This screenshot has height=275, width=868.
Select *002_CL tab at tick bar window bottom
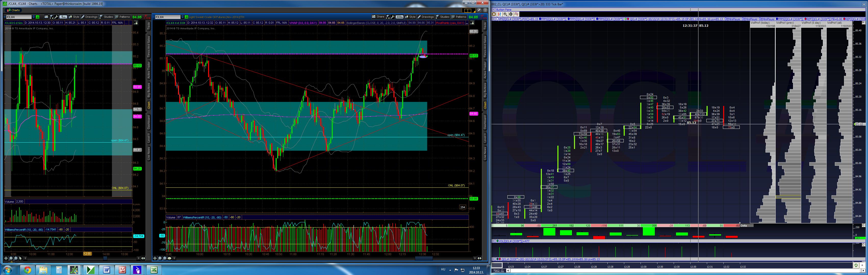pos(499,271)
